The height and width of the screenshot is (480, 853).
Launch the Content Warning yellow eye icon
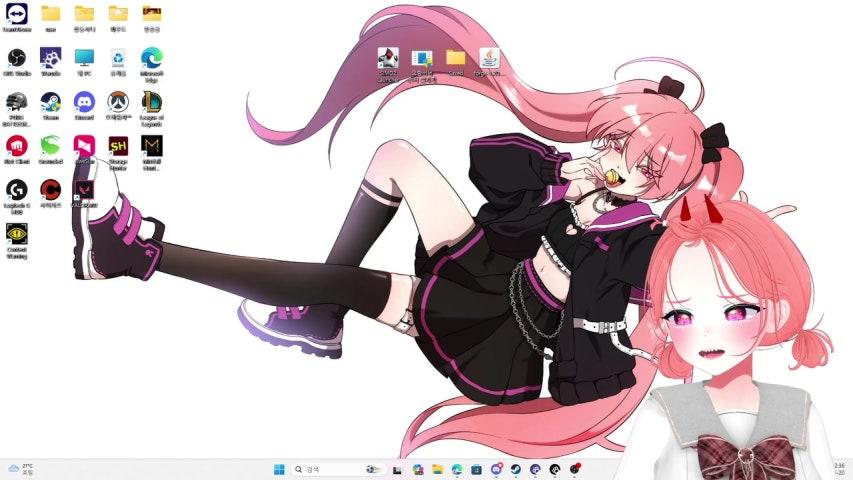pyautogui.click(x=17, y=234)
